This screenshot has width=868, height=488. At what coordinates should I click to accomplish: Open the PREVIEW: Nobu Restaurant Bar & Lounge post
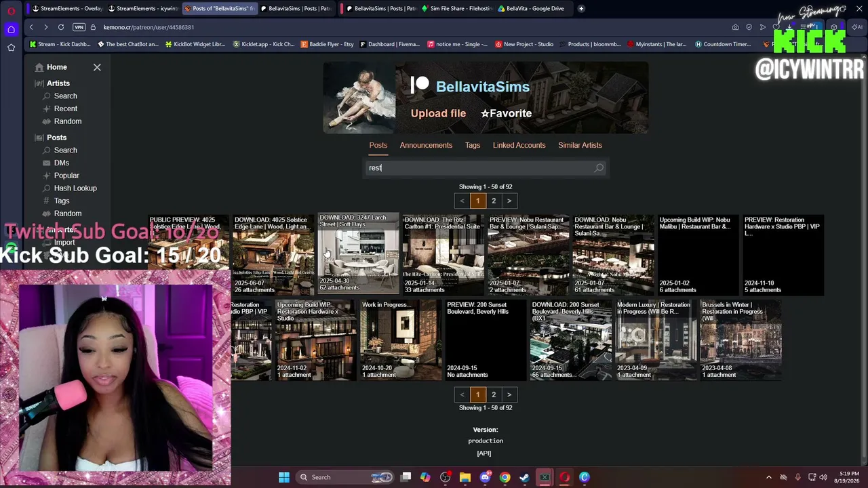click(x=528, y=255)
